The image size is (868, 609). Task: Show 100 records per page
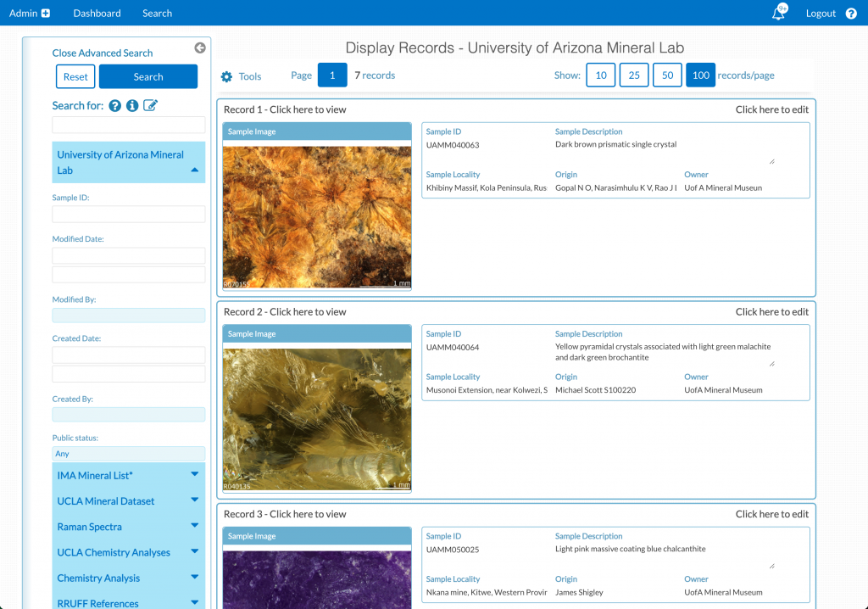701,75
